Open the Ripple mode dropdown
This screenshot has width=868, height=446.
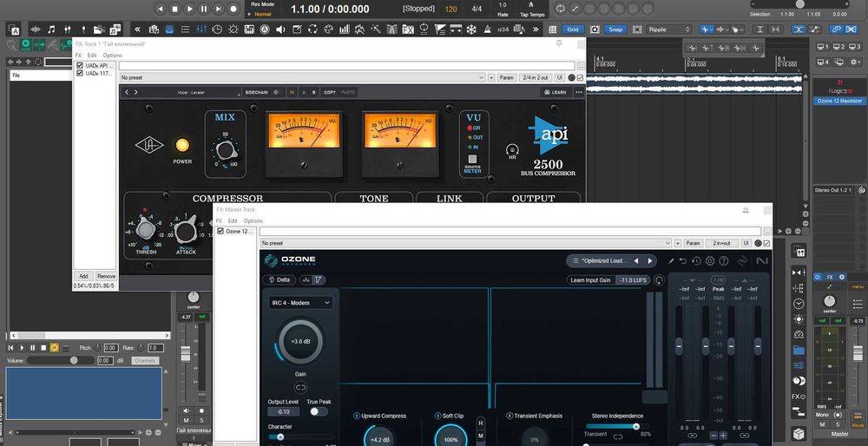tap(668, 30)
